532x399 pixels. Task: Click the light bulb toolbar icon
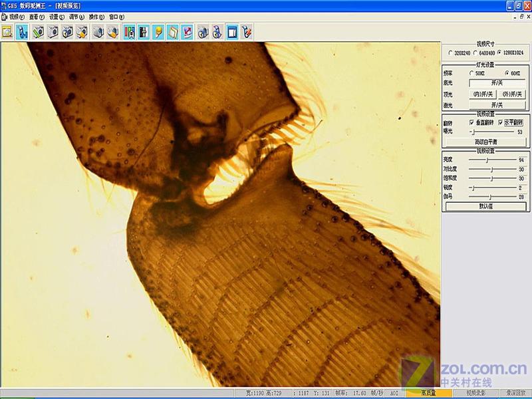click(158, 32)
